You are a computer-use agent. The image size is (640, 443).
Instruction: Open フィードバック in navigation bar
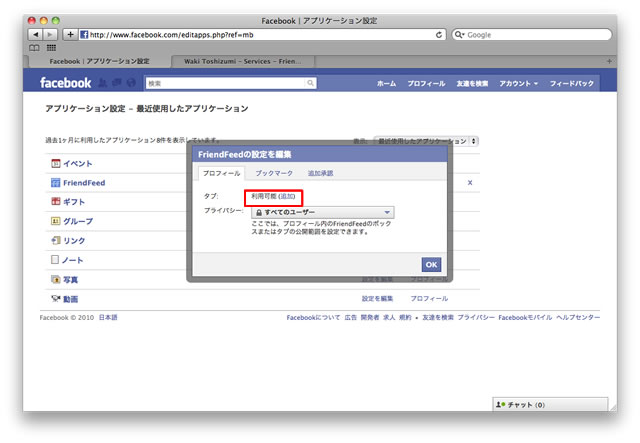point(571,83)
